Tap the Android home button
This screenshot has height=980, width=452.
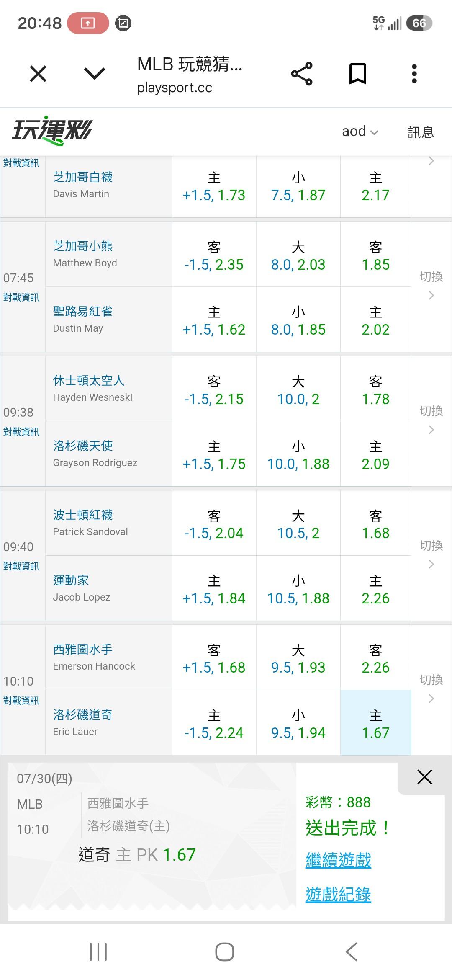[225, 952]
